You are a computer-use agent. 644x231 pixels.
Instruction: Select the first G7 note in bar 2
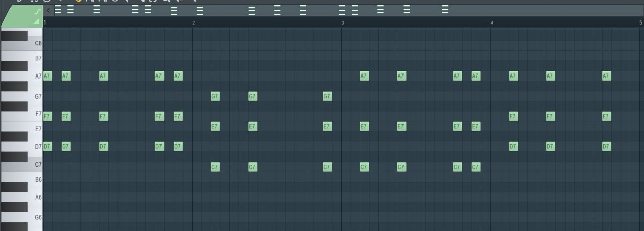(x=215, y=96)
